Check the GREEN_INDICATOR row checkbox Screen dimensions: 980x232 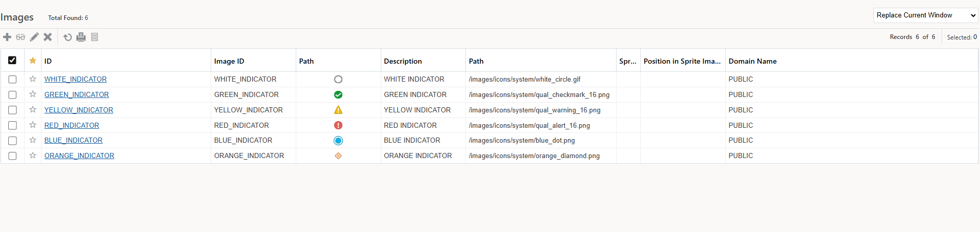(x=12, y=95)
